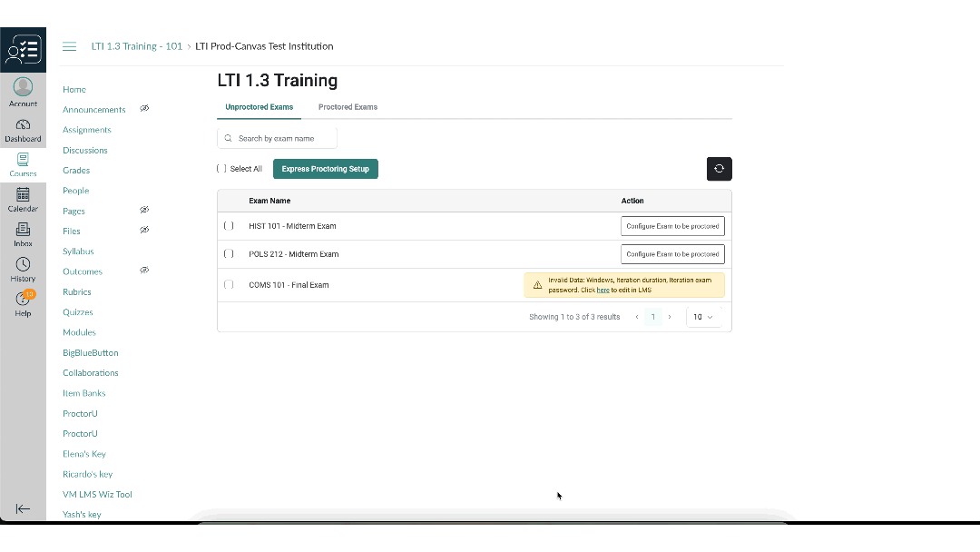Click the search magnifier icon
980x552 pixels.
point(228,138)
